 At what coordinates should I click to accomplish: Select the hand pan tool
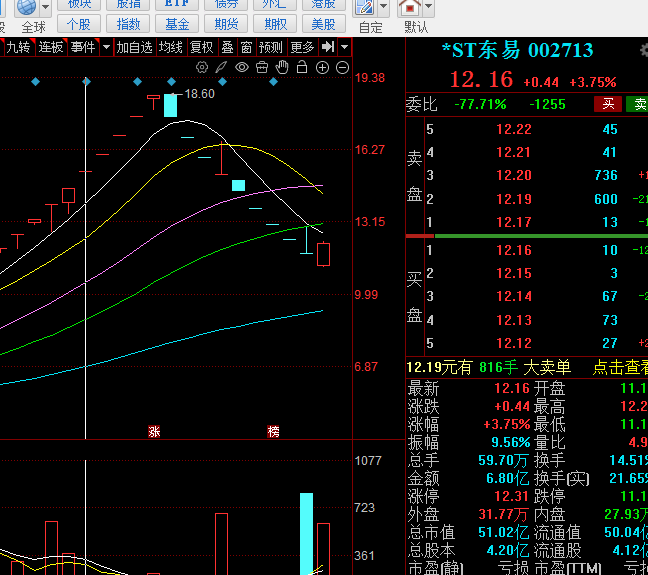[x=282, y=67]
